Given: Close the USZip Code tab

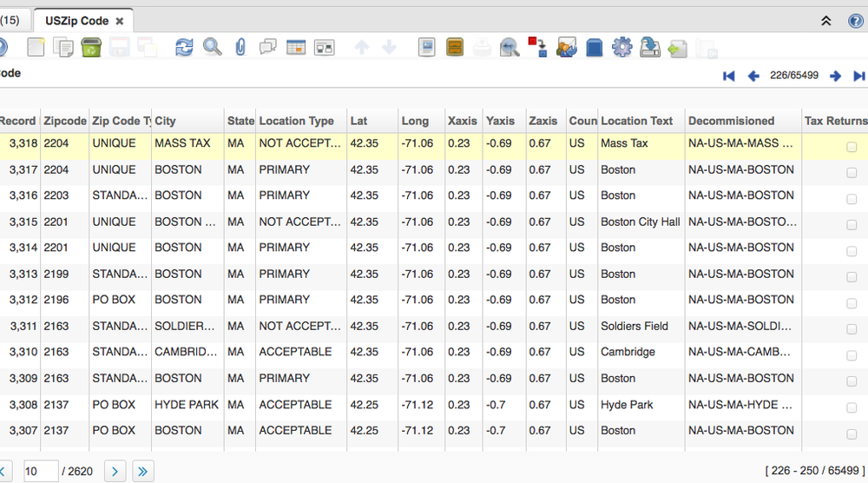Looking at the screenshot, I should click(x=120, y=21).
